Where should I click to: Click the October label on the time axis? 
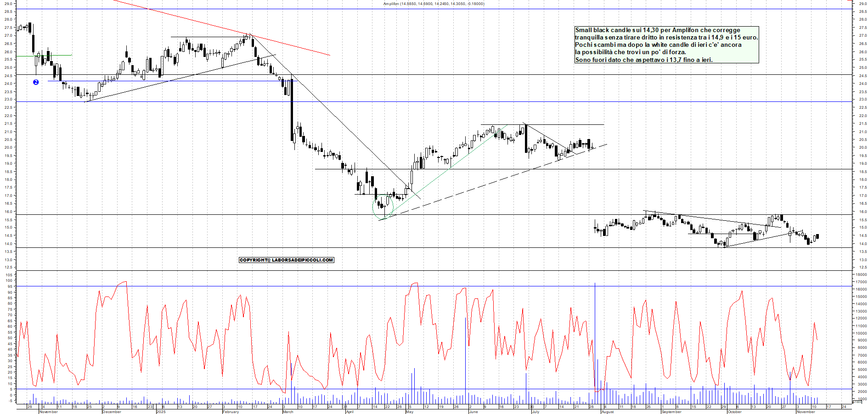[x=735, y=412]
